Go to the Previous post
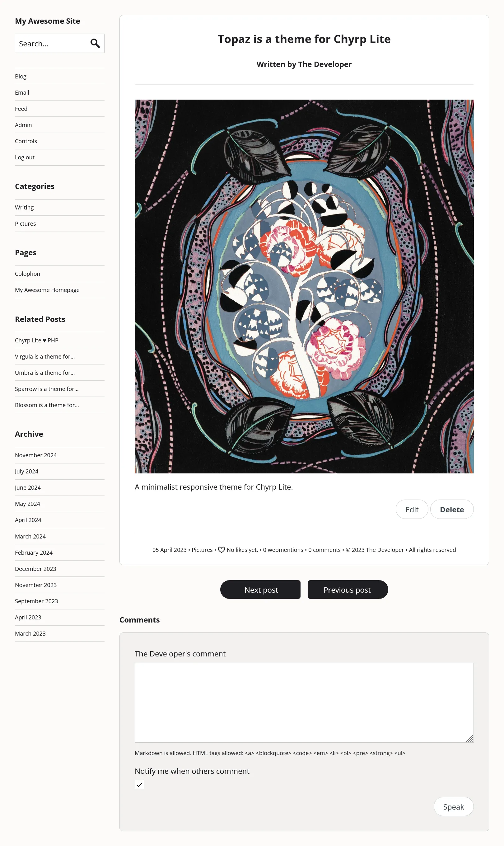Image resolution: width=504 pixels, height=846 pixels. click(348, 590)
